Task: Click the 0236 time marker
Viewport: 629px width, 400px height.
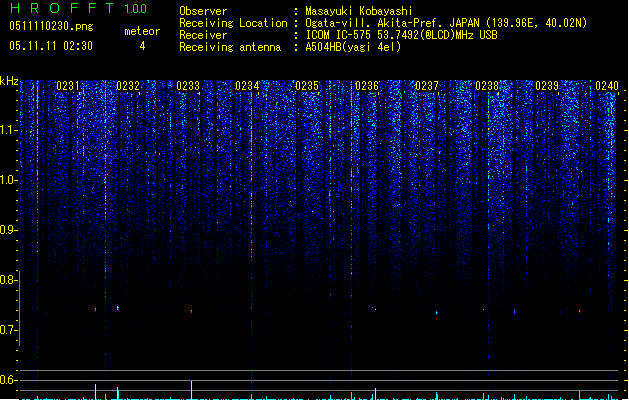Action: pyautogui.click(x=367, y=86)
